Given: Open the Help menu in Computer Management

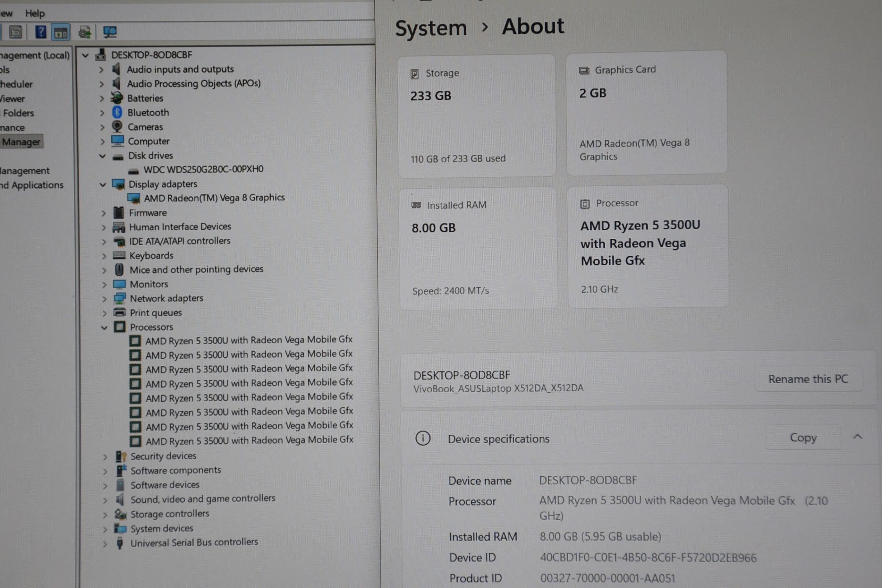Looking at the screenshot, I should [35, 13].
